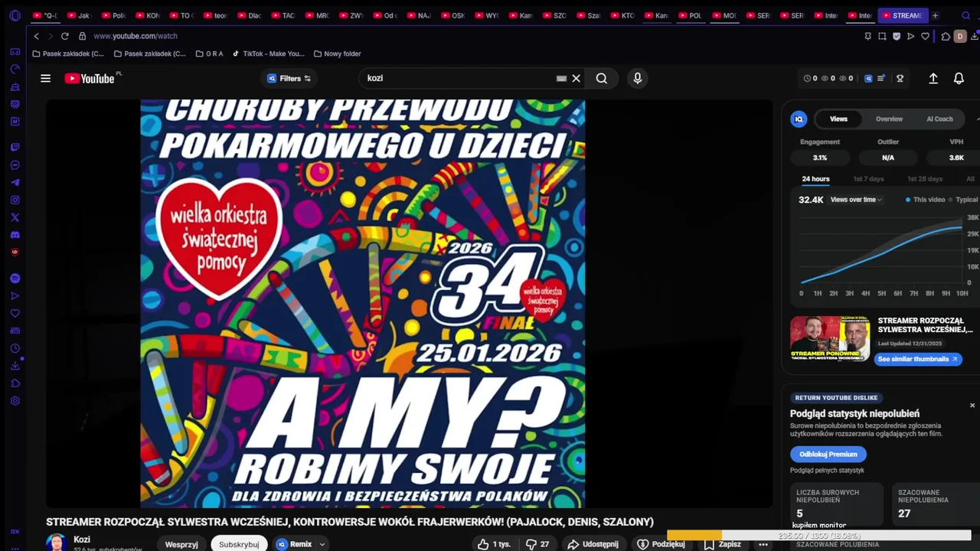The width and height of the screenshot is (980, 551).
Task: Click the Podziękuj button
Action: point(661,544)
